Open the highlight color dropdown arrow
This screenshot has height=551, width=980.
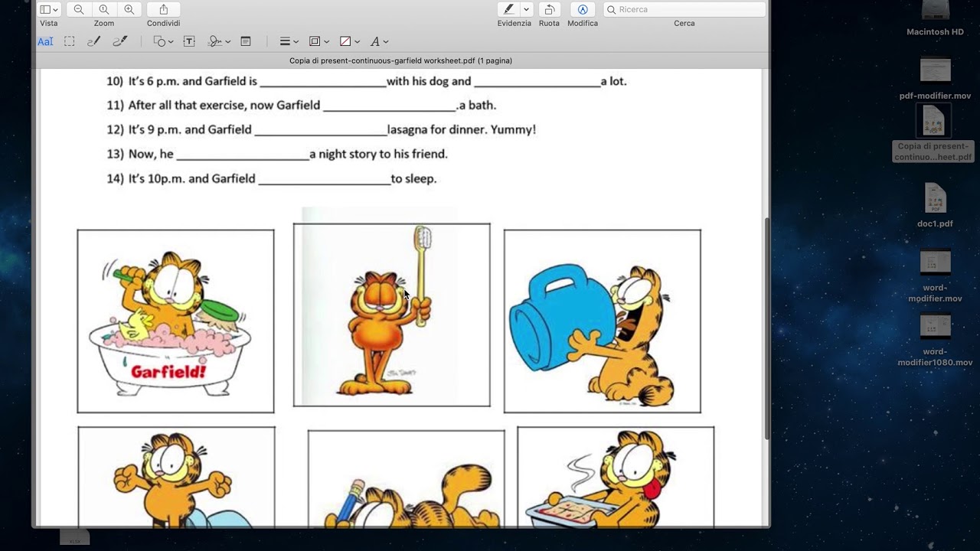click(x=526, y=9)
